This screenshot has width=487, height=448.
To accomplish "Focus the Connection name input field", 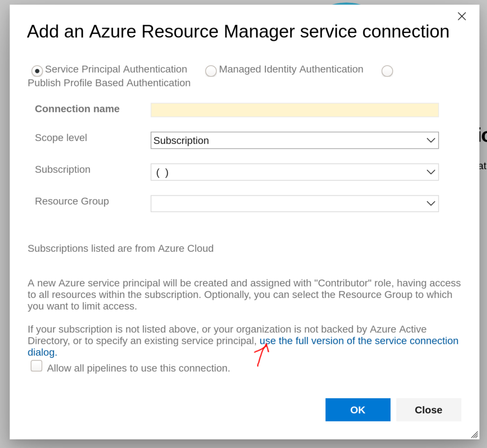I will [294, 110].
